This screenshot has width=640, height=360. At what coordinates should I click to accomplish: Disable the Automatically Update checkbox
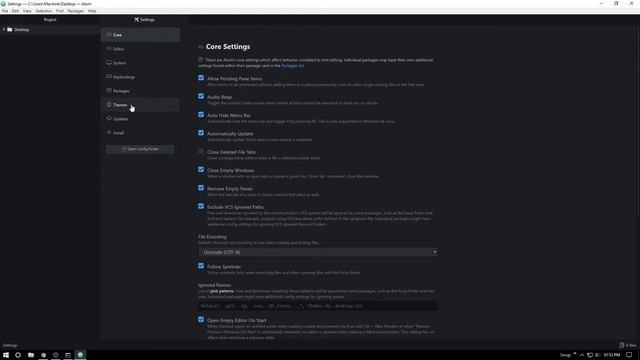coord(201,133)
